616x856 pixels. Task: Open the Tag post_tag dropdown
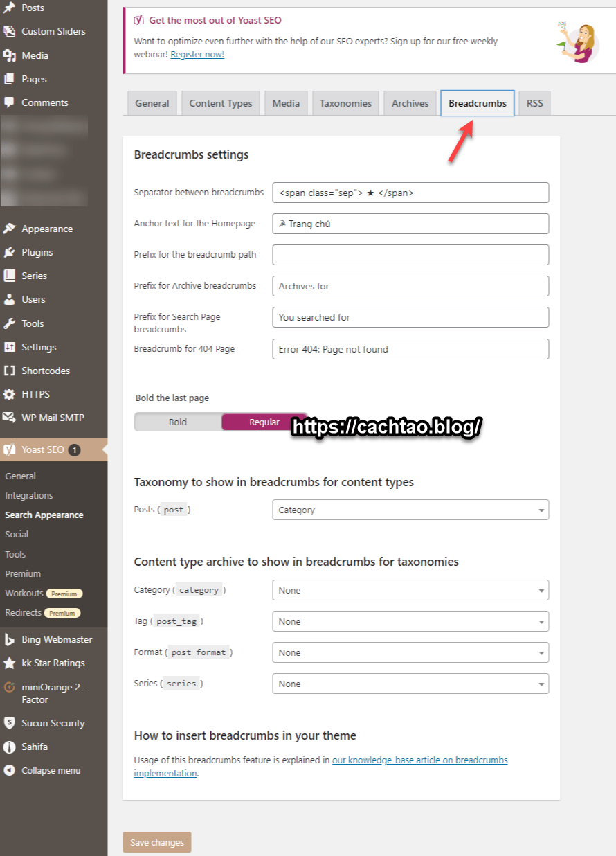tap(410, 621)
